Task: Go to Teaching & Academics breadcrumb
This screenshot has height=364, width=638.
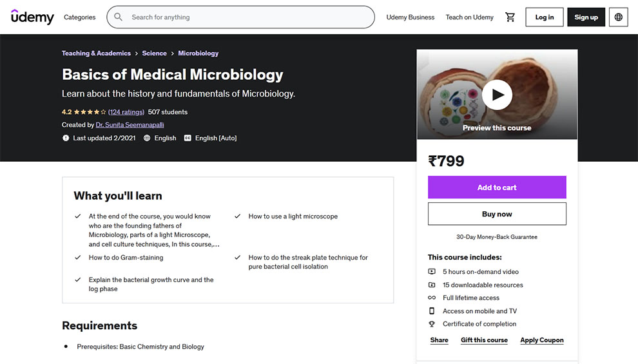Action: [x=96, y=53]
